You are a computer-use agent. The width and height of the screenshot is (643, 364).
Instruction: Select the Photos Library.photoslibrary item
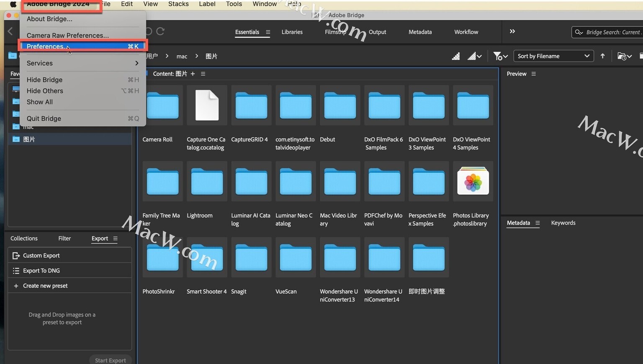coord(473,182)
